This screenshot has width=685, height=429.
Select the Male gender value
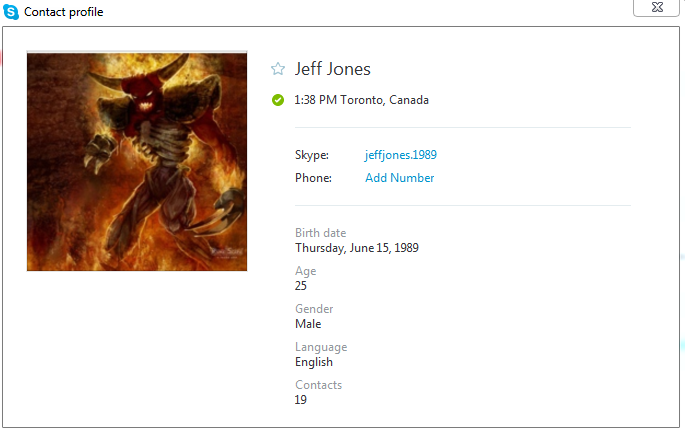308,324
